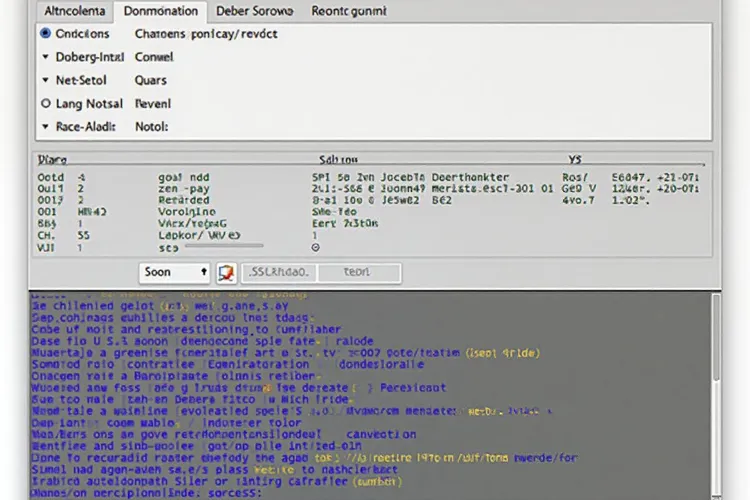
Task: Click the icon next to the Soon dropdown
Action: click(x=226, y=272)
